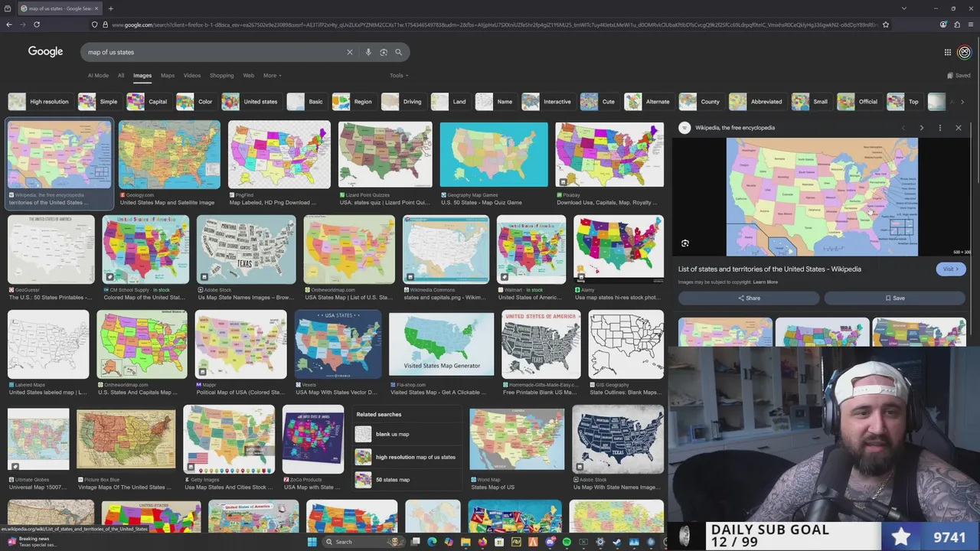Viewport: 980px width, 551px height.
Task: Switch to the Web tab
Action: click(x=249, y=76)
